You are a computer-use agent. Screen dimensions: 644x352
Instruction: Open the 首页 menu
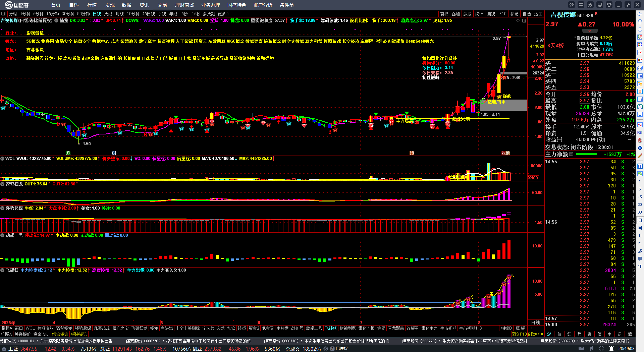pos(56,5)
